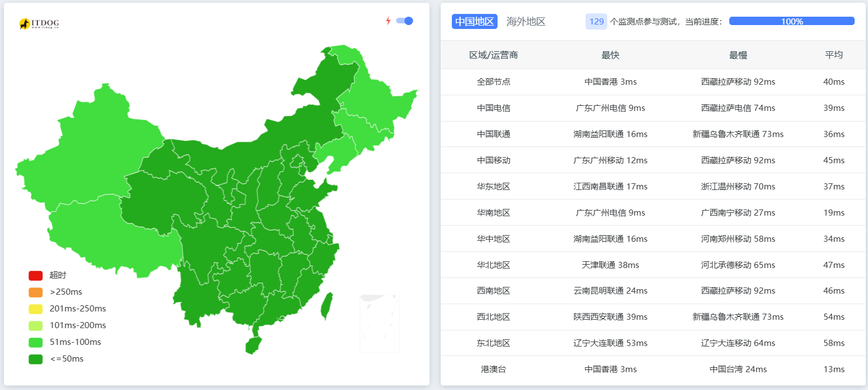Screen dimensions: 868x390
Task: Select the 全部节点 table row
Action: 494,81
